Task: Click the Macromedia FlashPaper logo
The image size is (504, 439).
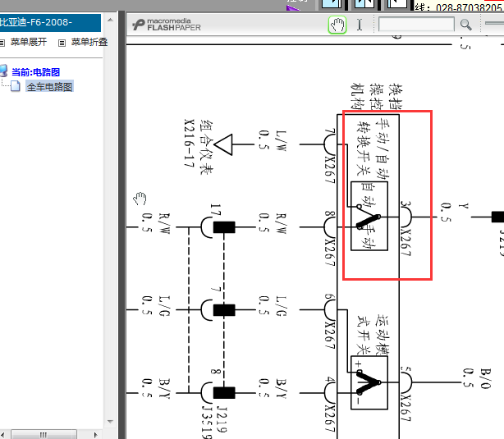Action: [166, 25]
